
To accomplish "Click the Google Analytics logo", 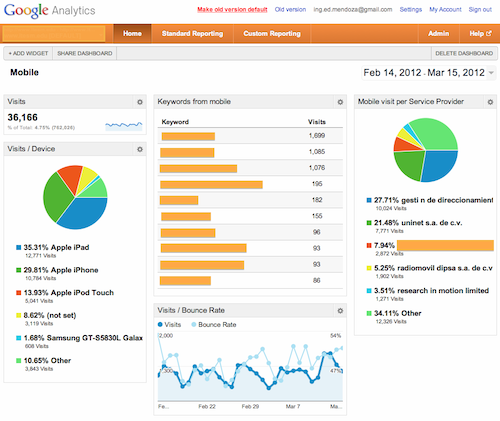I will tap(50, 11).
